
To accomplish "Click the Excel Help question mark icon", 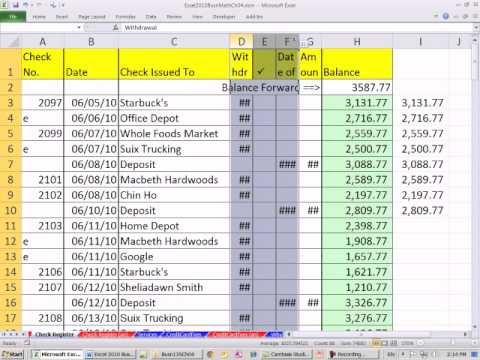I will click(446, 16).
